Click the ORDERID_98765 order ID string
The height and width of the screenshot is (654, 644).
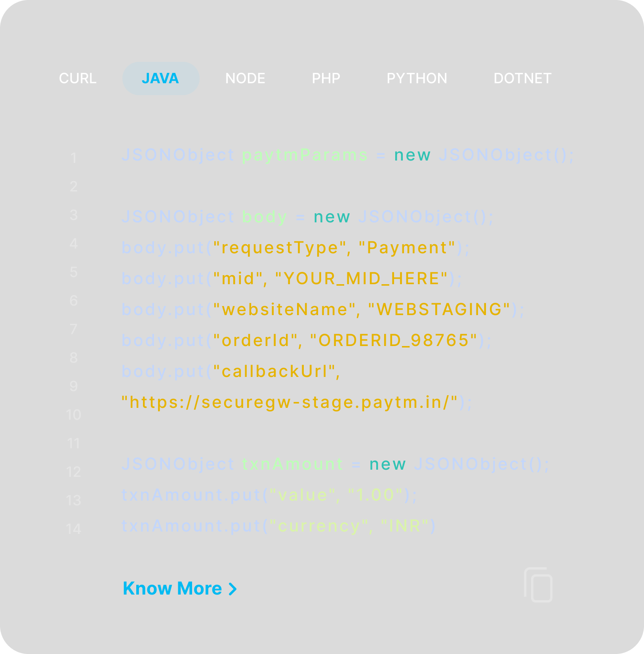point(394,340)
